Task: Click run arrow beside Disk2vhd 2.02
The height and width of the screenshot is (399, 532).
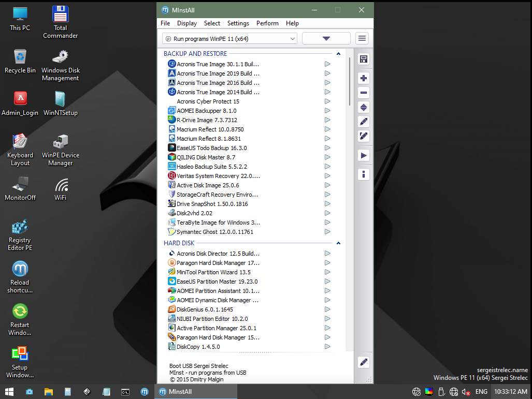Action: coord(327,213)
